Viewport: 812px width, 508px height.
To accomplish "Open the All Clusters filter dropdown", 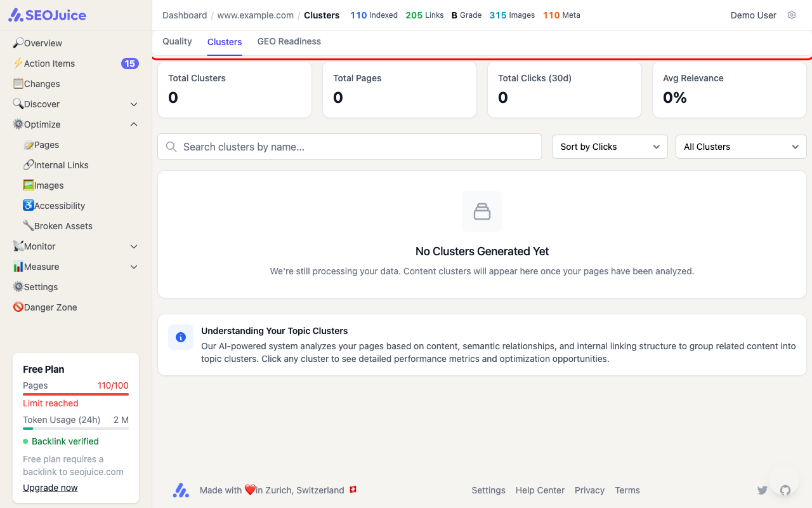I will click(741, 147).
